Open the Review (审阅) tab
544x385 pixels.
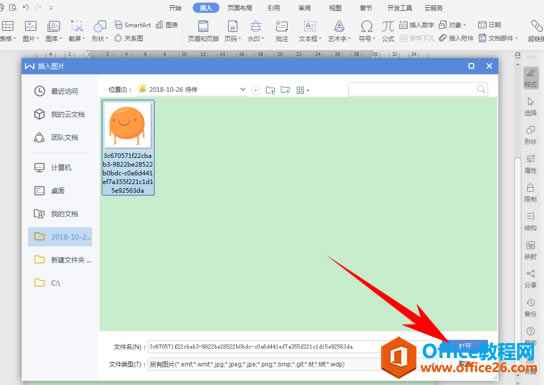(x=305, y=8)
